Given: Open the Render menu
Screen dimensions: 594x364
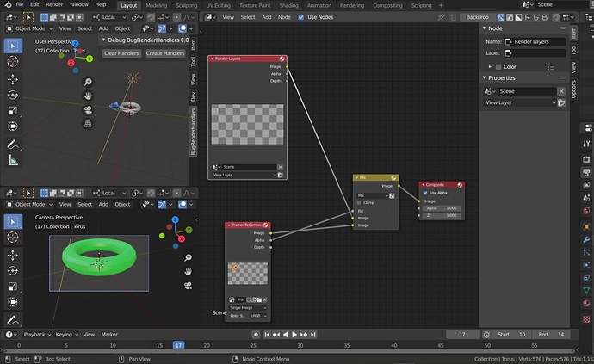Looking at the screenshot, I should pyautogui.click(x=54, y=4).
